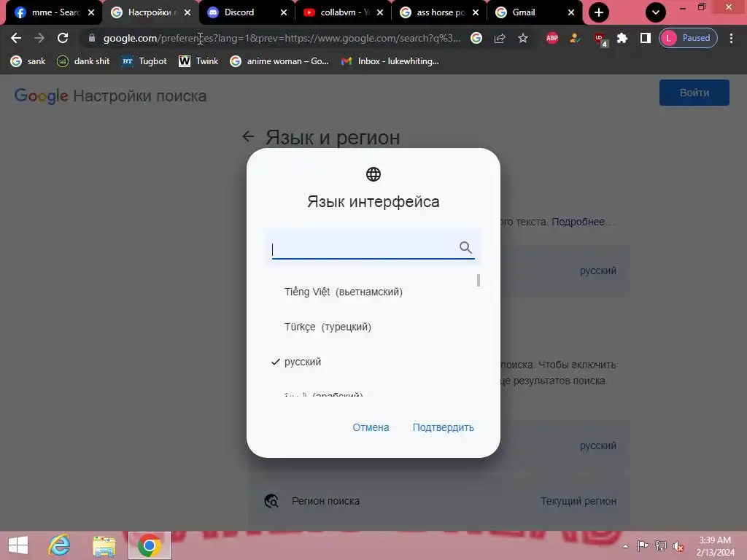Open the Регион поиска setting row
747x560 pixels.
point(439,501)
